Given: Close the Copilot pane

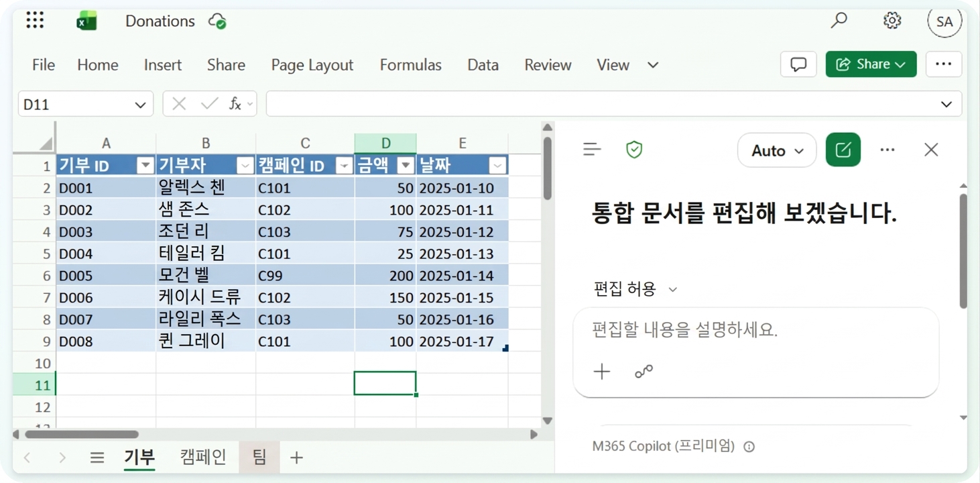Looking at the screenshot, I should point(931,150).
